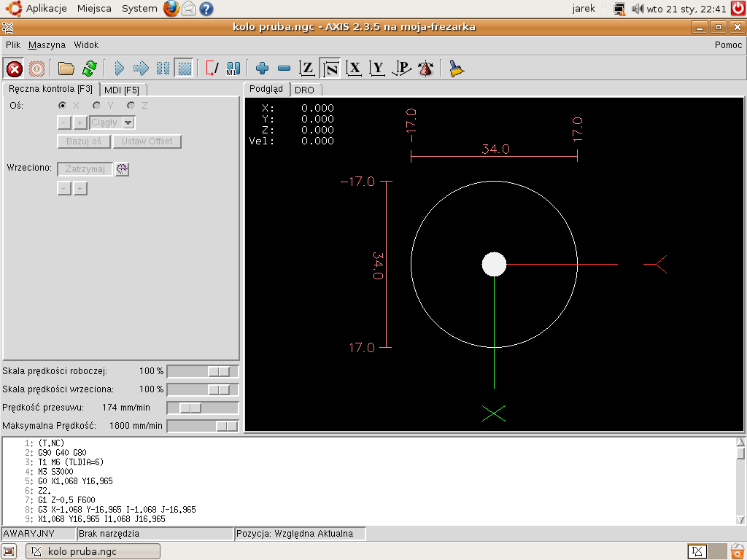This screenshot has height=560, width=747.
Task: Adjust Skala prędkości wrzeciona slider
Action: tap(203, 389)
